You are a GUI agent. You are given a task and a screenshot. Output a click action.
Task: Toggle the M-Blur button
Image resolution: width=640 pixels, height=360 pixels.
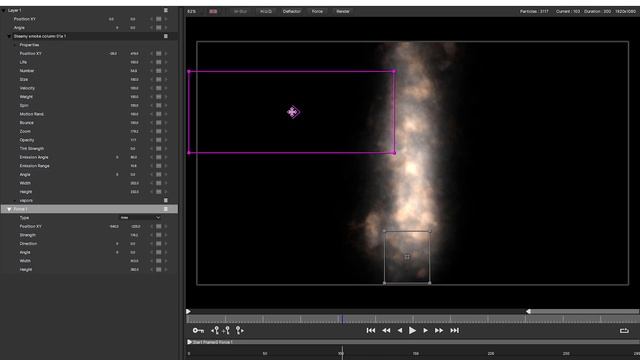(240, 11)
